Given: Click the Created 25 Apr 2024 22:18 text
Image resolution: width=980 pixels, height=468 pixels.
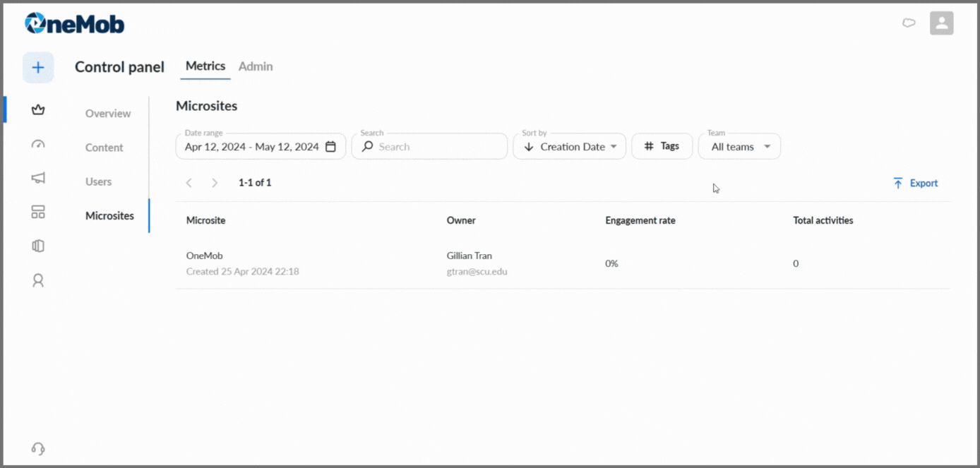Looking at the screenshot, I should (x=243, y=271).
